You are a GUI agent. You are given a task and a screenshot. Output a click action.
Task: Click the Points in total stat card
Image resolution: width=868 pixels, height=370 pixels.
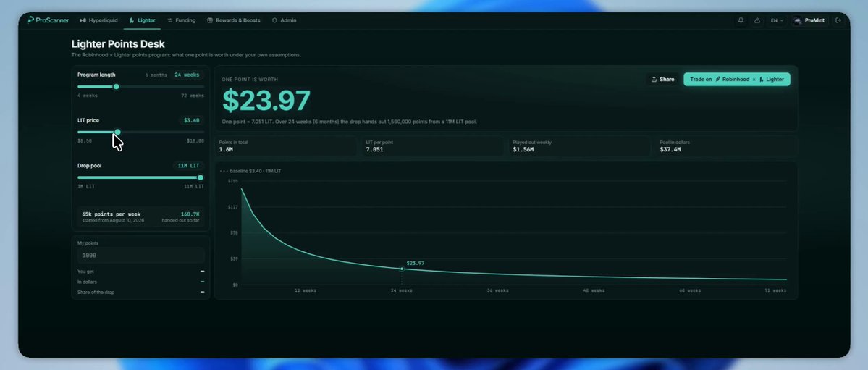click(x=287, y=146)
